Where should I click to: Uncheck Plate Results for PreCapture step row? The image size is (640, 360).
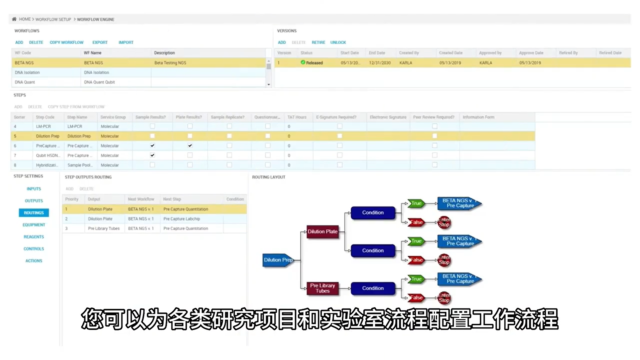[x=190, y=145]
